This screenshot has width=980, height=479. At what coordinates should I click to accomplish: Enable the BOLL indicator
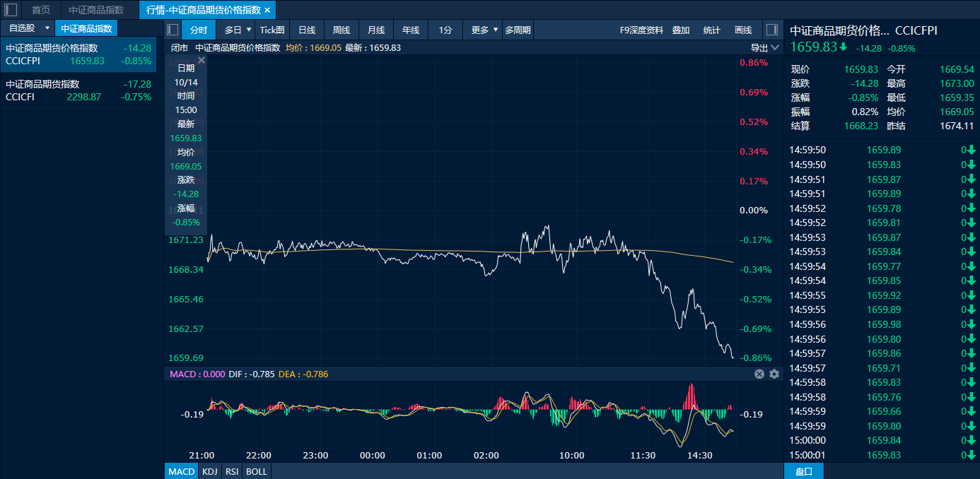257,471
